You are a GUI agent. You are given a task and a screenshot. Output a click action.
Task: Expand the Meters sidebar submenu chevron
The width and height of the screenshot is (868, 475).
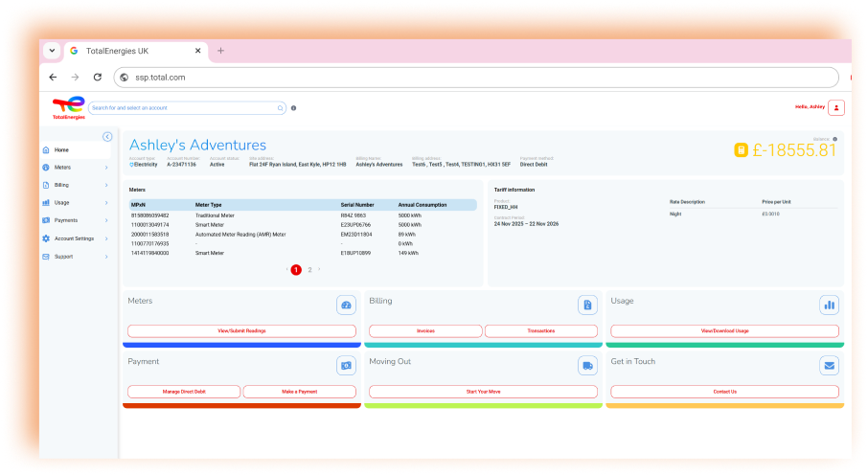[x=106, y=168]
